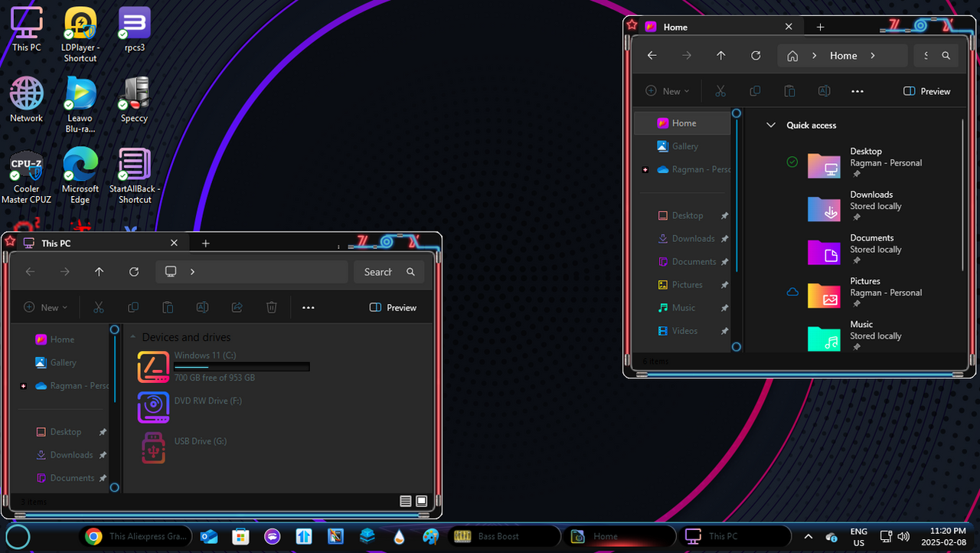Click Copy icon in Home window toolbar
This screenshot has height=553, width=980.
[x=755, y=91]
